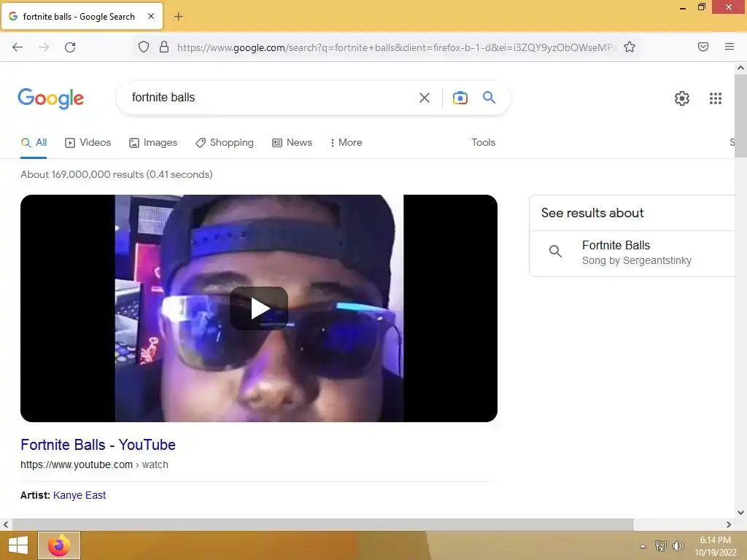Click the vertical scrollbar down arrow
747x560 pixels.
(740, 513)
